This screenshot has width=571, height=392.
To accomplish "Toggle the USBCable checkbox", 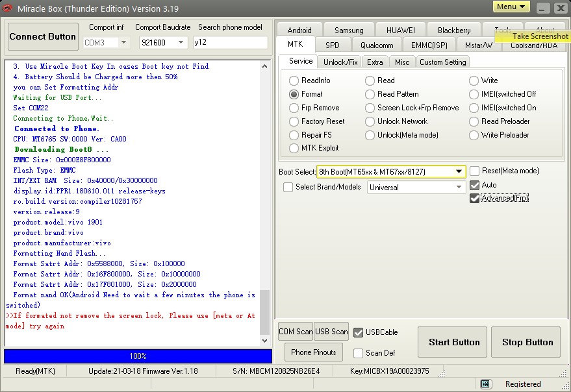I will 359,332.
